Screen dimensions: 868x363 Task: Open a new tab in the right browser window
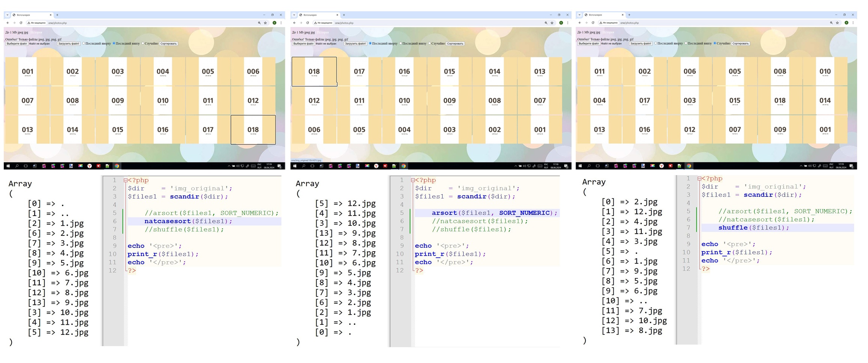629,15
